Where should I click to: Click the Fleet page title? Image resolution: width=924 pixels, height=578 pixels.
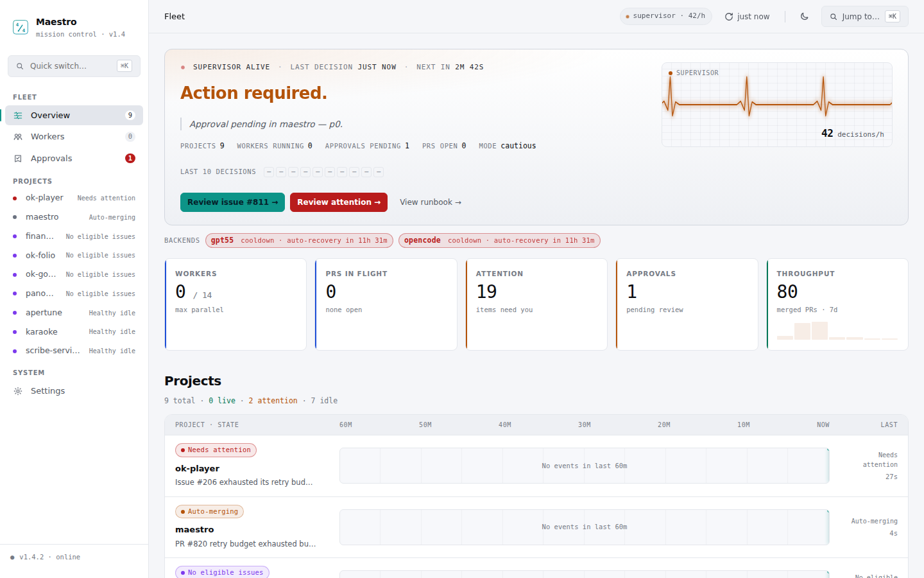point(175,17)
